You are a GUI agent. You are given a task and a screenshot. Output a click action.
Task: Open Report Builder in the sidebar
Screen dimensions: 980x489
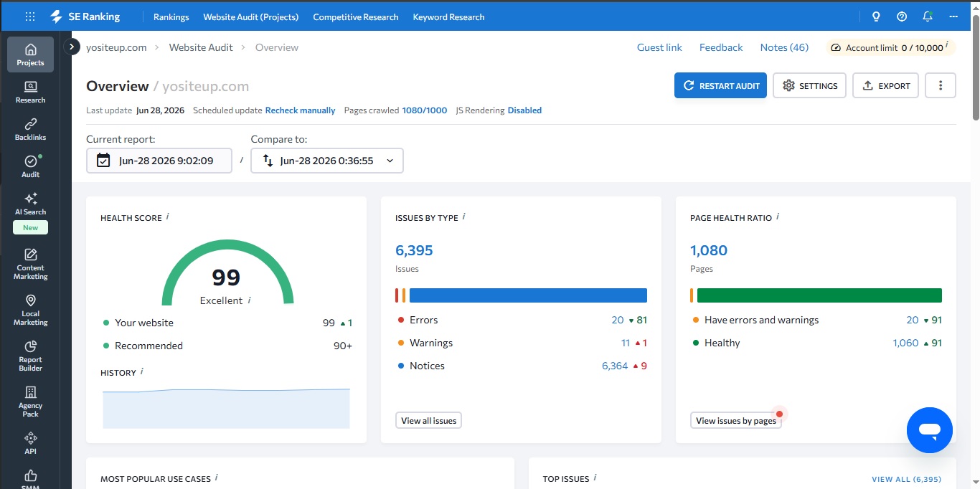coord(30,355)
